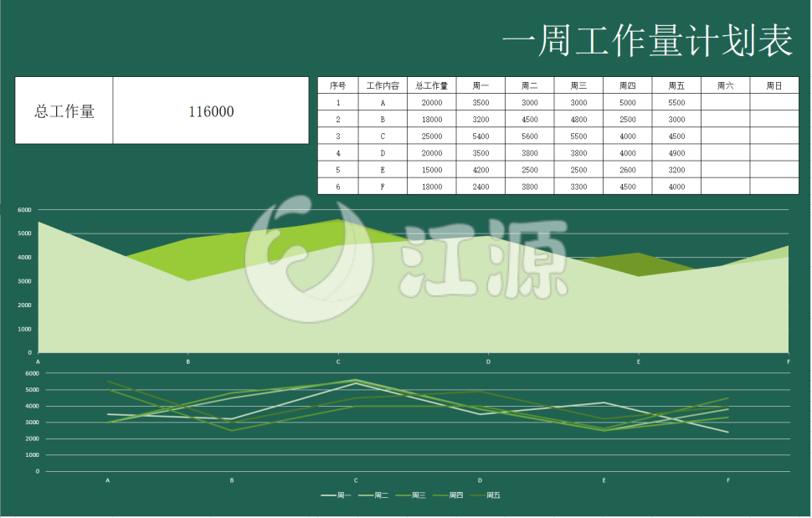Select row A's total workload 20000
Viewport: 812px width, 518px height.
(432, 102)
